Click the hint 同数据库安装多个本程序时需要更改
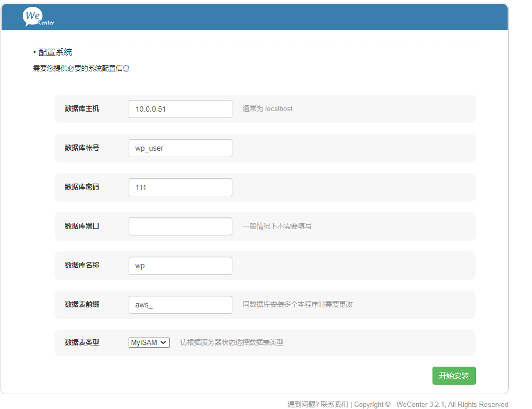This screenshot has height=409, width=532. click(297, 305)
